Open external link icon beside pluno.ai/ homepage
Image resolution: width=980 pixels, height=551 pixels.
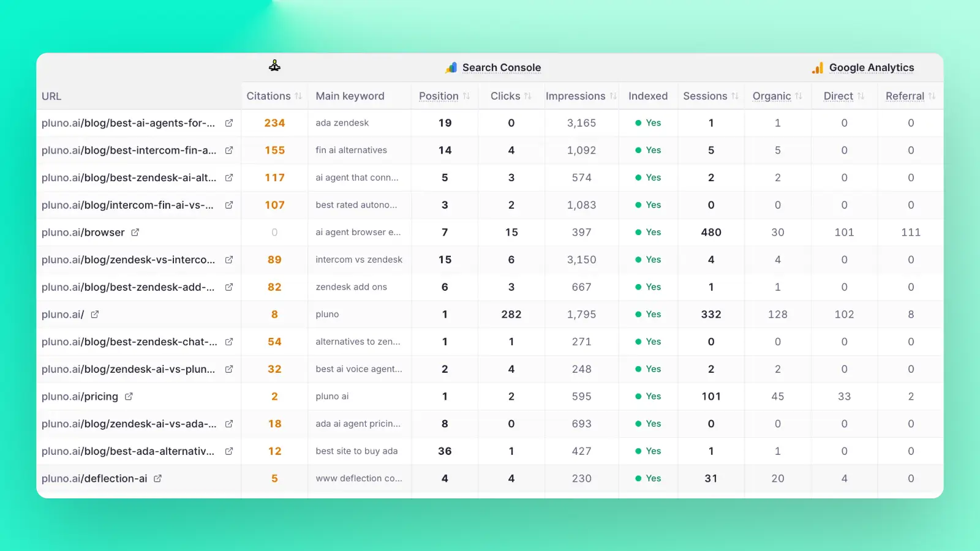pyautogui.click(x=95, y=314)
